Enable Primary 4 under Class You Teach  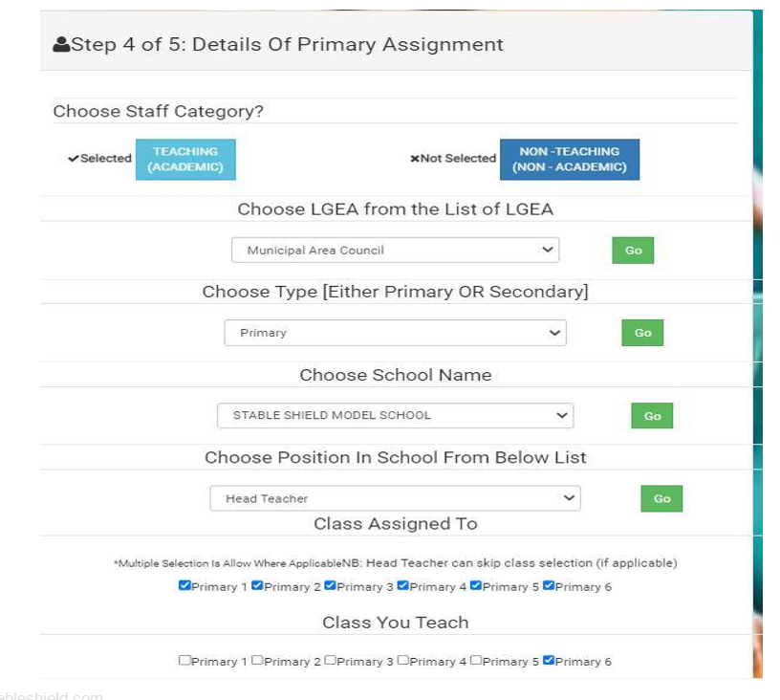[x=402, y=661]
